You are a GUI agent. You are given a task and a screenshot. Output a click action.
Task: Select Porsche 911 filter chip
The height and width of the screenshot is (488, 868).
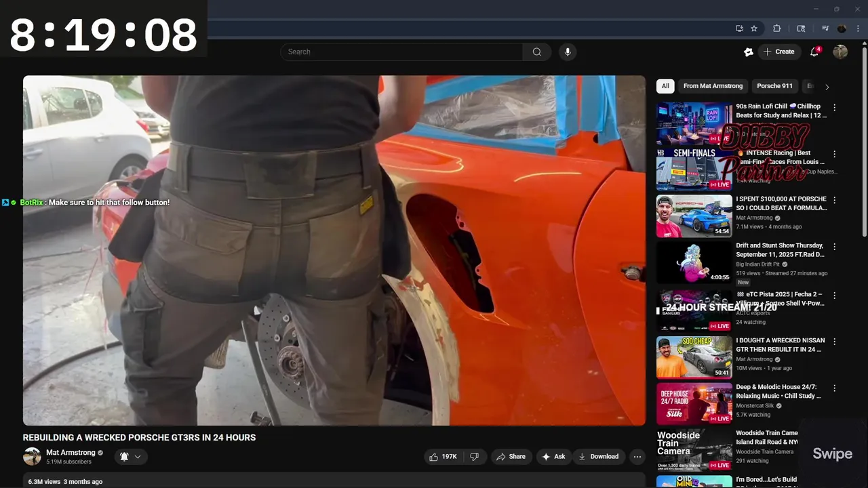coord(774,86)
